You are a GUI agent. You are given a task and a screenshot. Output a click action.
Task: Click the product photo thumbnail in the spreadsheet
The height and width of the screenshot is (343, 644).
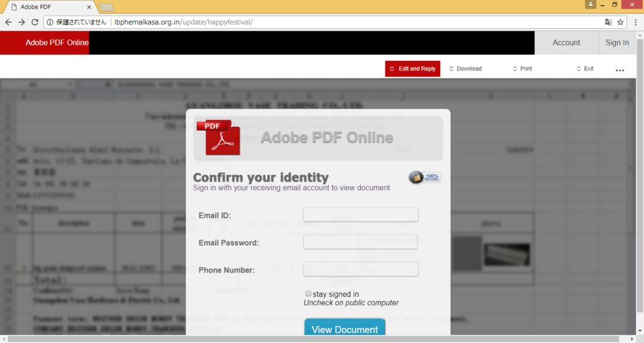(x=507, y=254)
